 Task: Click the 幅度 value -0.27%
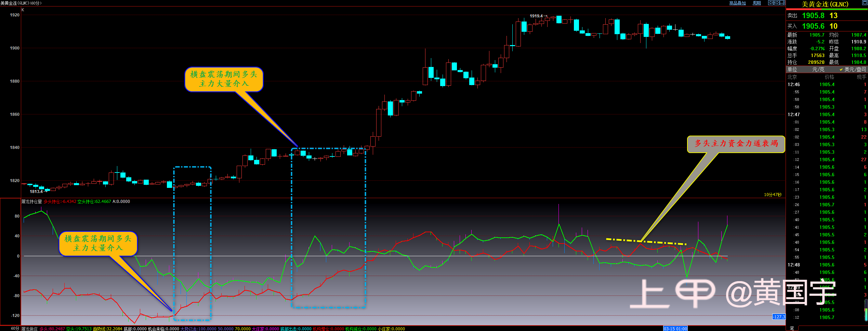point(817,49)
